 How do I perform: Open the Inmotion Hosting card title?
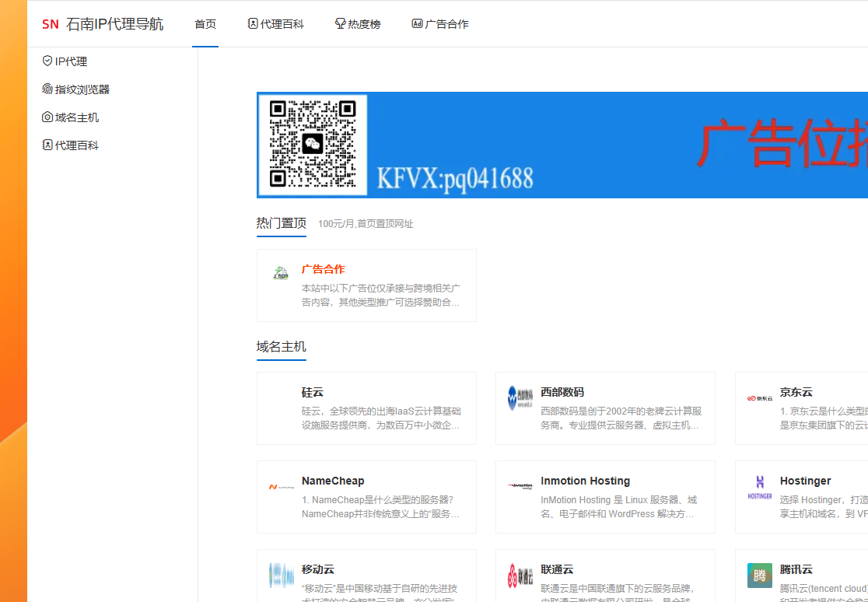586,481
